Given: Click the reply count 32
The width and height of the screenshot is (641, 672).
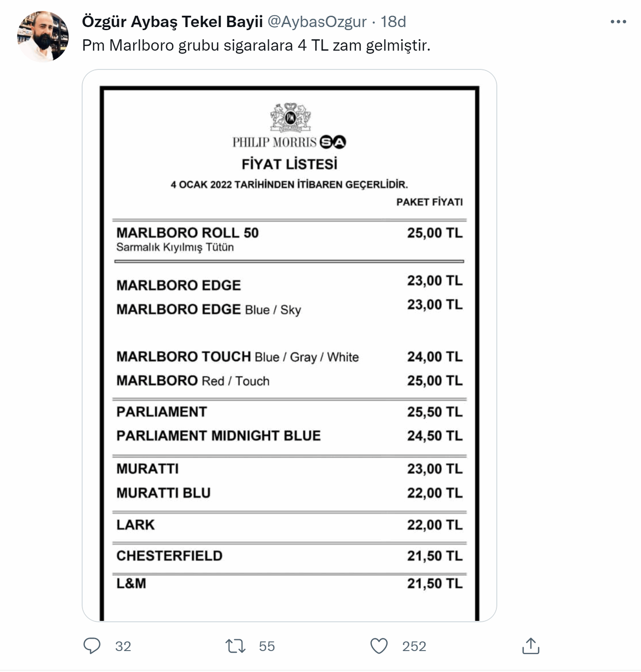Looking at the screenshot, I should [x=123, y=646].
